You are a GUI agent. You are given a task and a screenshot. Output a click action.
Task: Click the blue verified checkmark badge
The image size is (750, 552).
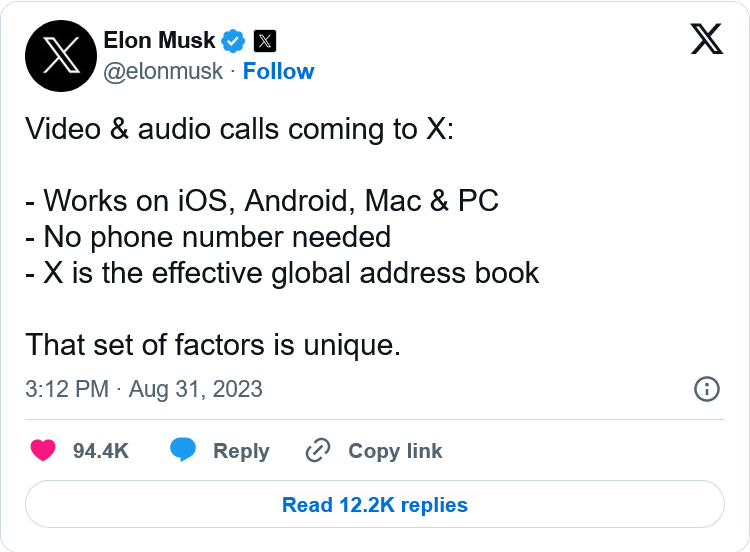(x=234, y=41)
